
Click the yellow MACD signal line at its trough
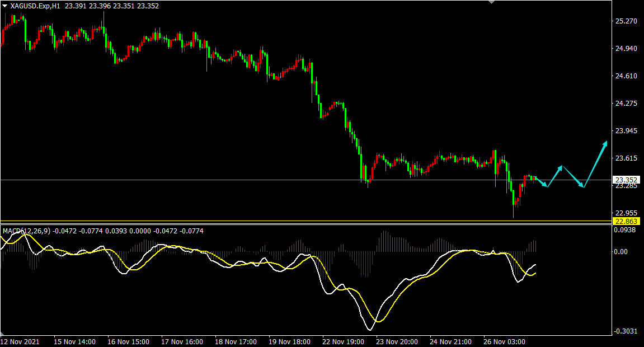[x=378, y=321]
